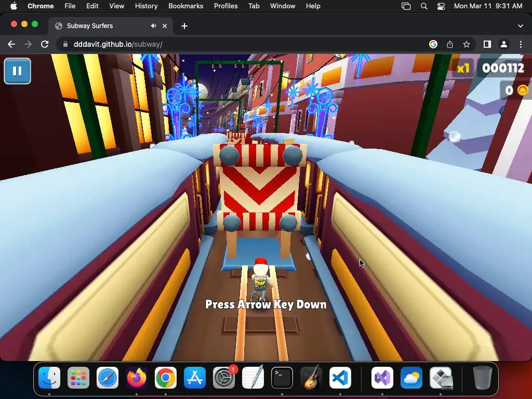The height and width of the screenshot is (399, 532).
Task: Launch GarageBand from the Dock
Action: coord(311,378)
